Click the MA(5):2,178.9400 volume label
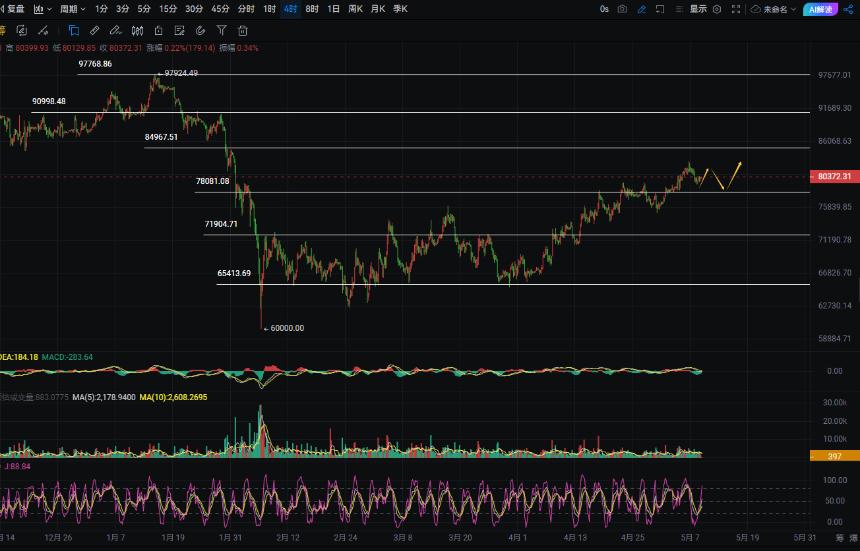860x551 pixels. (104, 397)
